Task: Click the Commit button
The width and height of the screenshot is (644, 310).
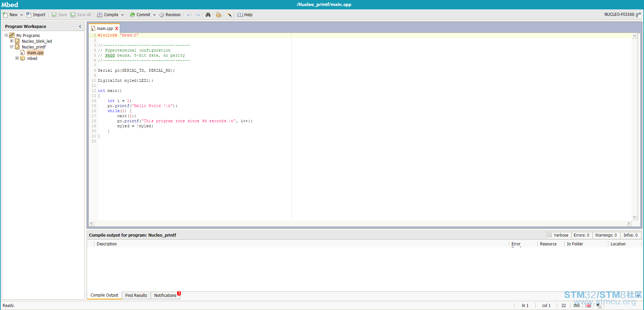Action: 140,15
